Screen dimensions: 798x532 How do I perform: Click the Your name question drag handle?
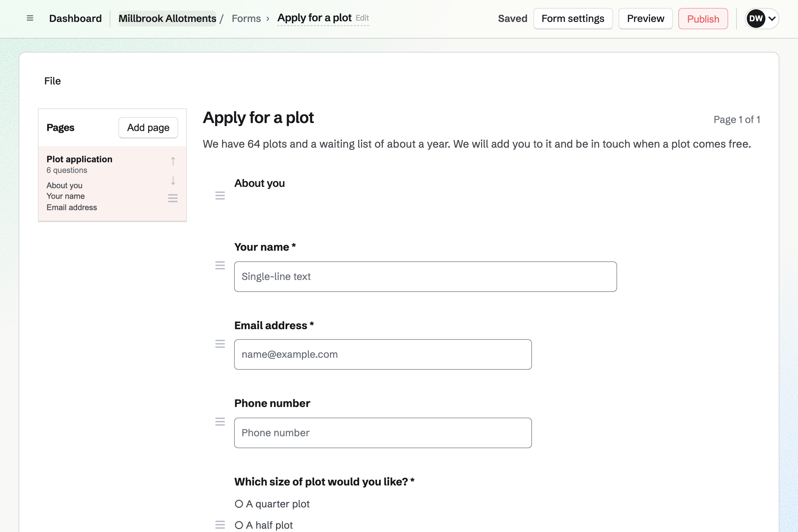pyautogui.click(x=220, y=265)
